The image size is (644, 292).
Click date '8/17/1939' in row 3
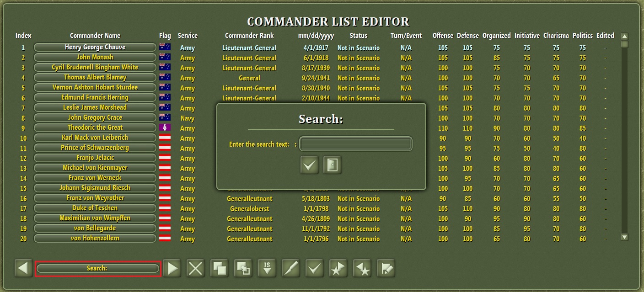pos(316,68)
